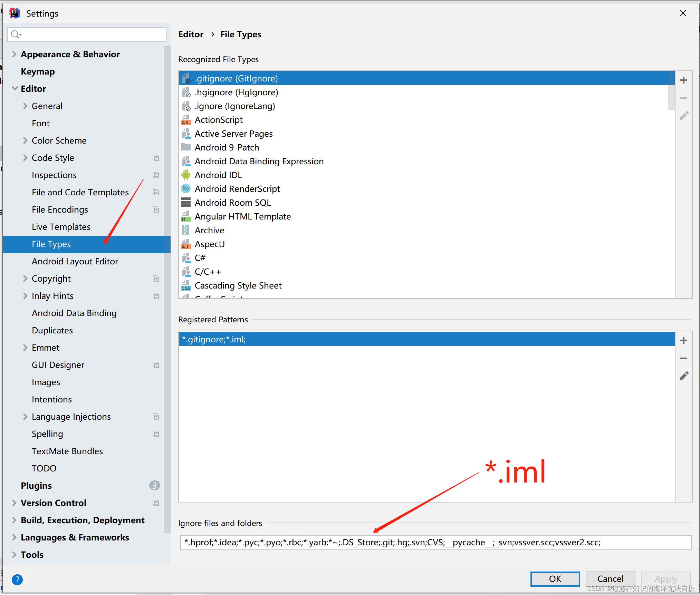Click the Cancel button
This screenshot has width=700, height=595.
pos(610,579)
